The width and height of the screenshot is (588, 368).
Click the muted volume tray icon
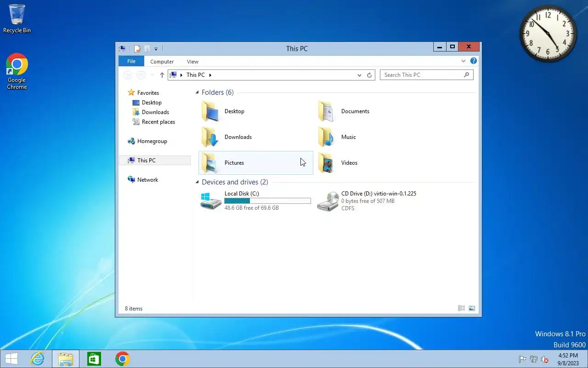pos(545,360)
